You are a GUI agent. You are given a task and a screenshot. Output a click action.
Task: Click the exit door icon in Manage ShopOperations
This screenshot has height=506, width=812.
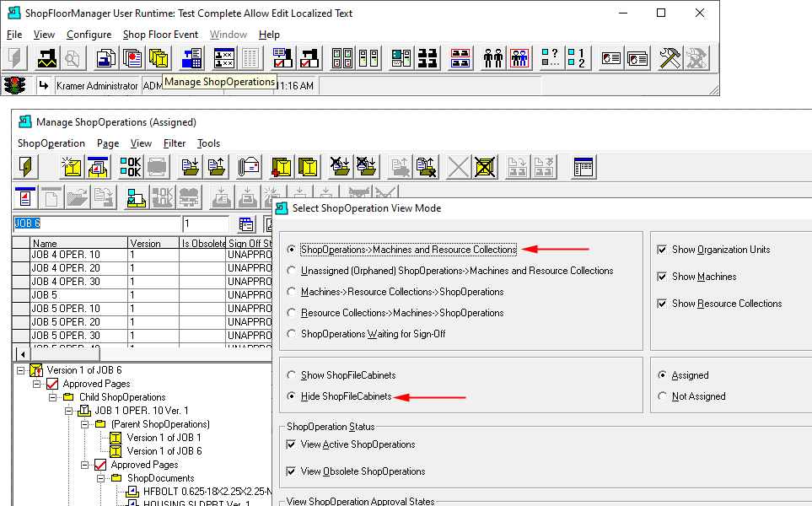coord(25,167)
